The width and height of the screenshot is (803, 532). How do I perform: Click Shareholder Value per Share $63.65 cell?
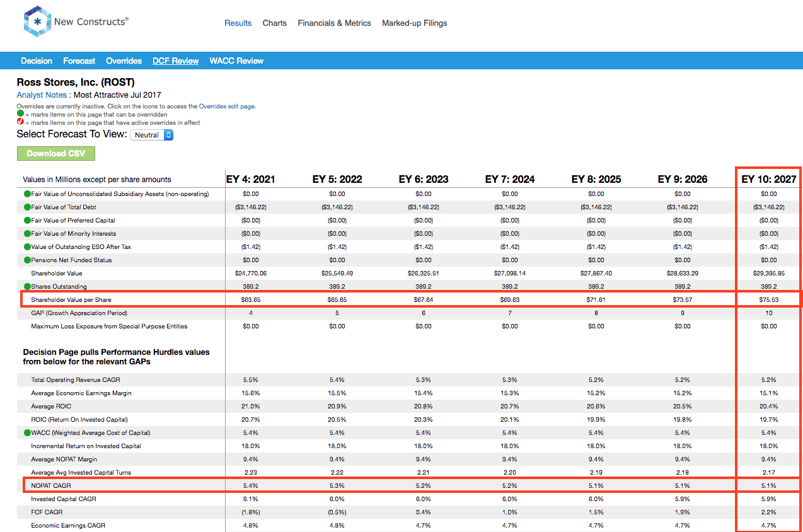[x=251, y=299]
